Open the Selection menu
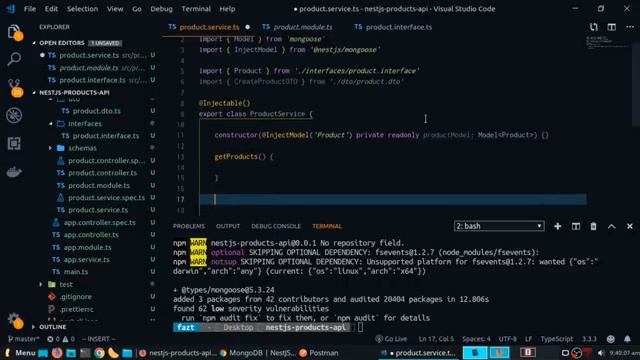640x360 pixels. pyautogui.click(x=82, y=9)
